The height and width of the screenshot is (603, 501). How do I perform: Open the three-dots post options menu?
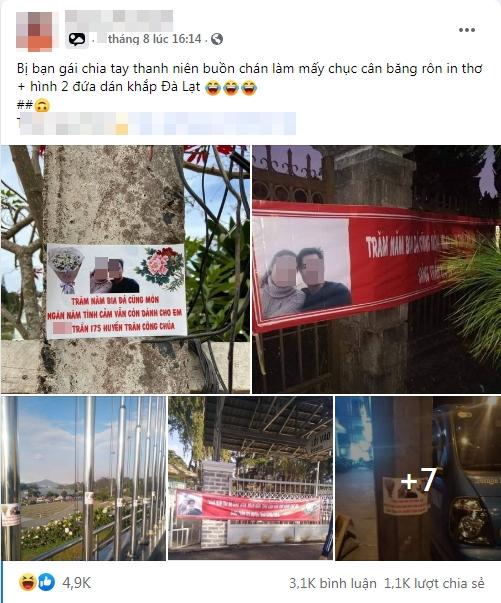click(466, 30)
